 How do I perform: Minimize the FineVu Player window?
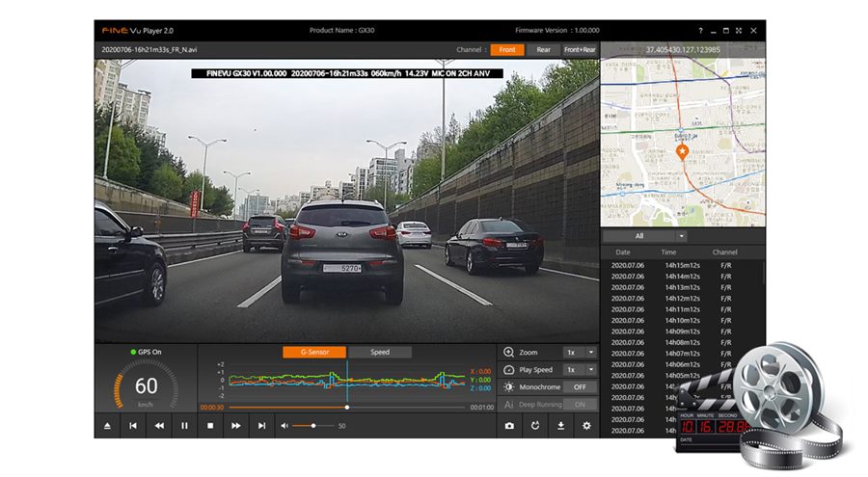(713, 32)
